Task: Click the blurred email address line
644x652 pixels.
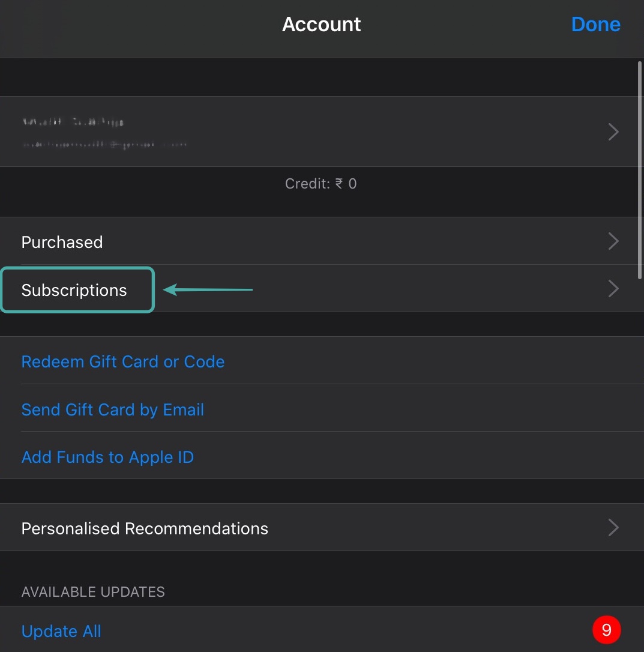Action: 104,145
